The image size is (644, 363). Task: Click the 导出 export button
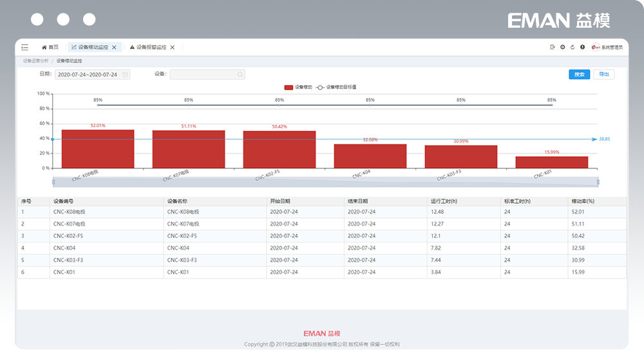point(603,75)
